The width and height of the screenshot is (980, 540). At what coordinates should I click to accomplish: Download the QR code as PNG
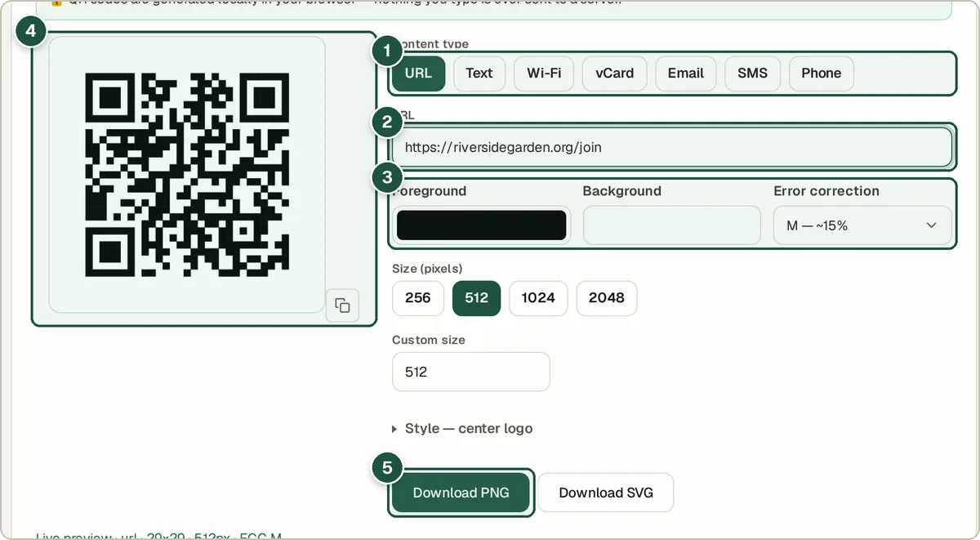tap(461, 493)
